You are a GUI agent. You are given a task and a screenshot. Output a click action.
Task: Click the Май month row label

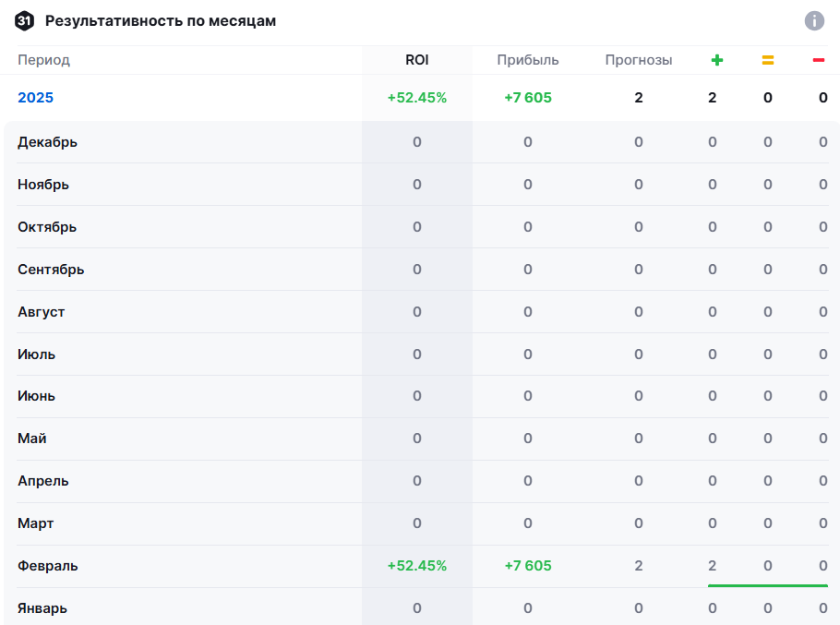click(x=32, y=439)
